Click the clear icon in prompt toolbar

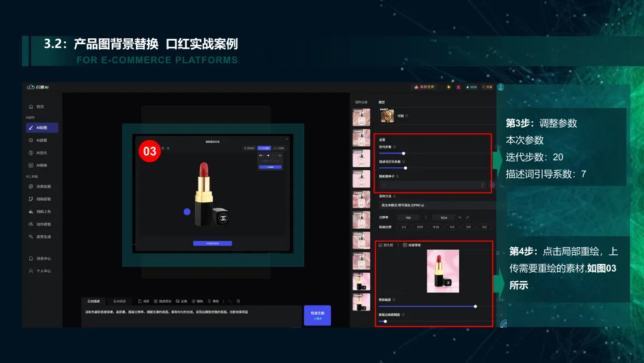238,302
